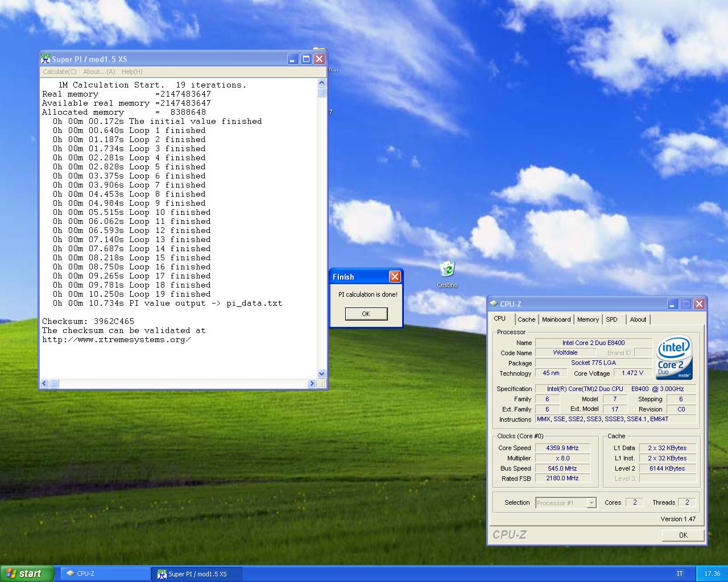Open the Recycle Bin Cestino desktop icon
728x582 pixels.
pyautogui.click(x=447, y=274)
